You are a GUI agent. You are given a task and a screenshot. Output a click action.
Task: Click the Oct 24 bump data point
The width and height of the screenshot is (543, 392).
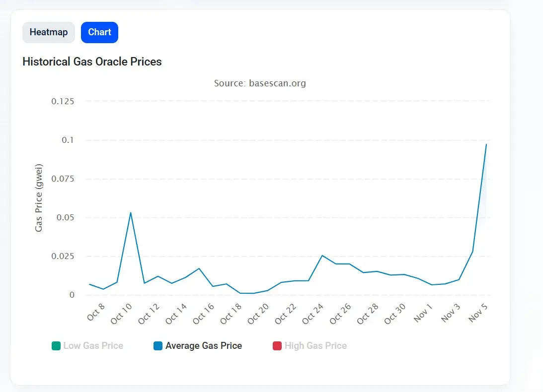click(322, 256)
